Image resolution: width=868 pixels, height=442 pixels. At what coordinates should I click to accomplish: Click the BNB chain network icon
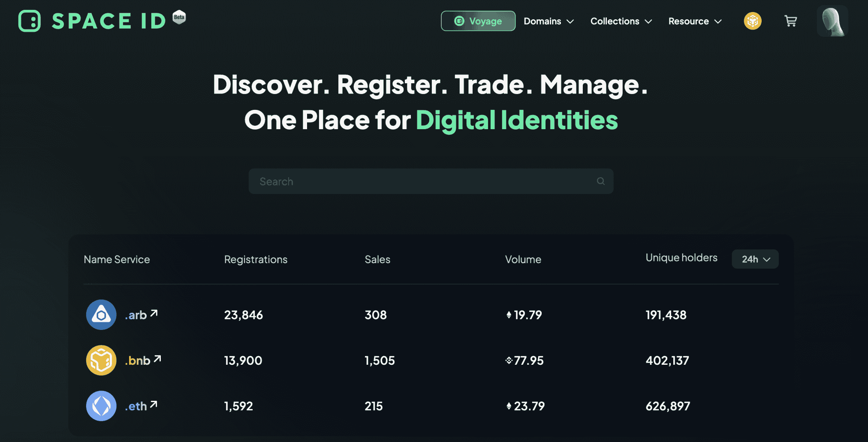click(x=753, y=21)
